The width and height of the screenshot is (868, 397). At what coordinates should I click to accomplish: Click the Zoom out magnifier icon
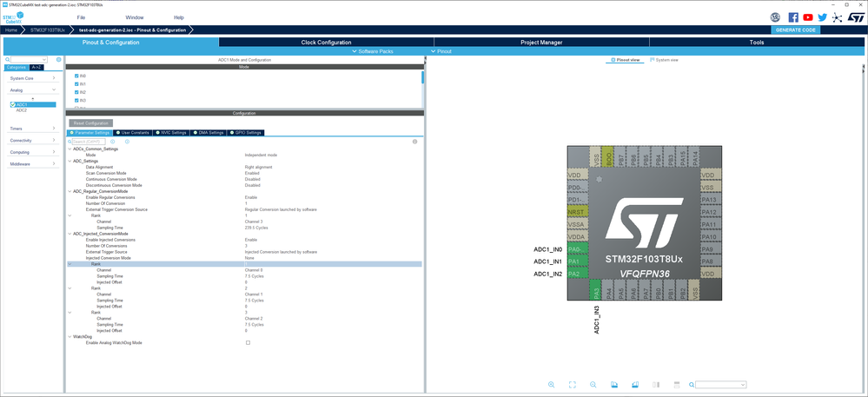click(593, 384)
